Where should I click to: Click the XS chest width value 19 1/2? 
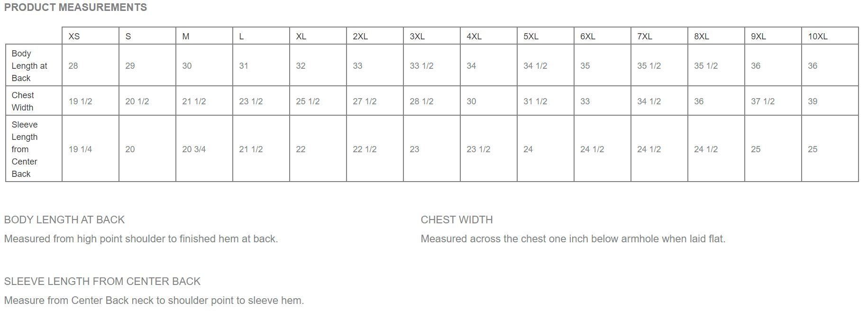[81, 101]
